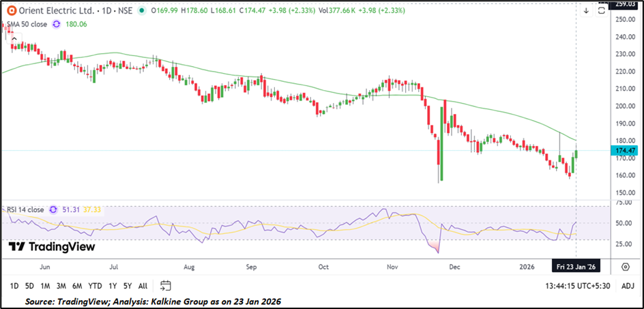644x309 pixels.
Task: Click the down arrow icon at top right
Action: pyautogui.click(x=586, y=11)
